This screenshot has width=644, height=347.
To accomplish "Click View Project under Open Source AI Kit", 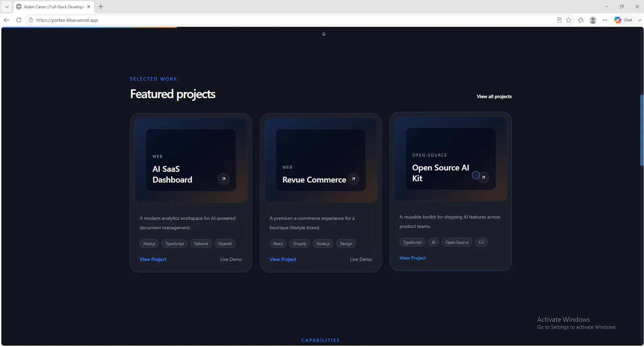I will [413, 258].
